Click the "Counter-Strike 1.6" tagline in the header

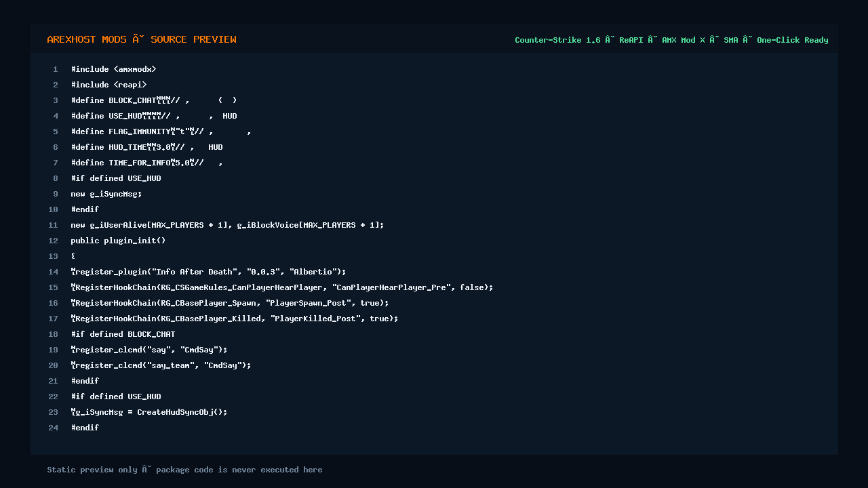(x=671, y=40)
